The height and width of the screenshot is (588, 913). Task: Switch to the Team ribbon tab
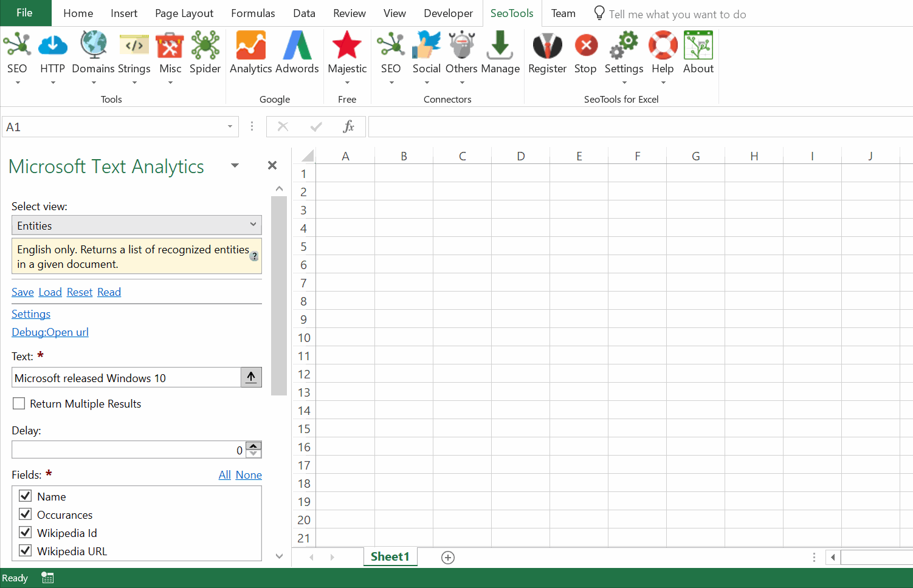tap(563, 13)
